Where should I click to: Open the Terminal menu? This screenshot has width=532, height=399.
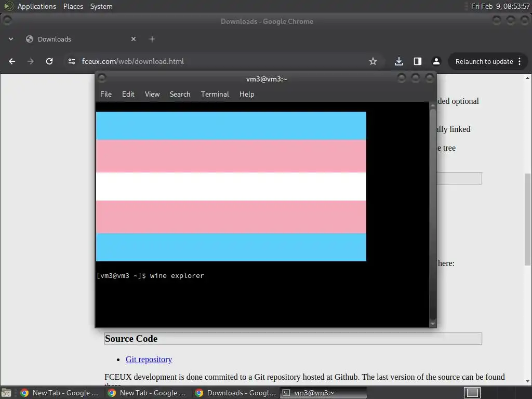click(x=215, y=95)
